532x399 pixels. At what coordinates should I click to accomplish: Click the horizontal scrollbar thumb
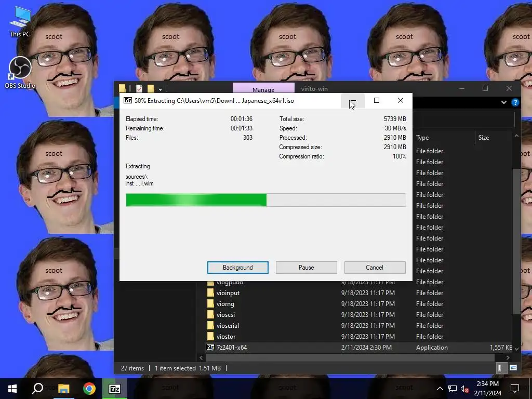[x=350, y=357]
